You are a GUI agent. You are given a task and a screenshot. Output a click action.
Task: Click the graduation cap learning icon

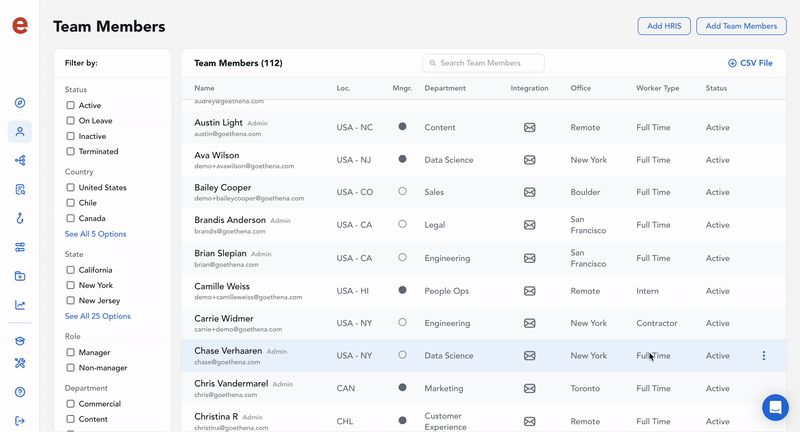[x=20, y=341]
